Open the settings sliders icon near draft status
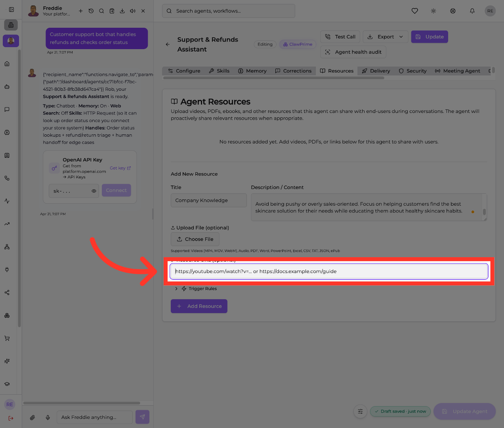The height and width of the screenshot is (428, 504). coord(360,411)
